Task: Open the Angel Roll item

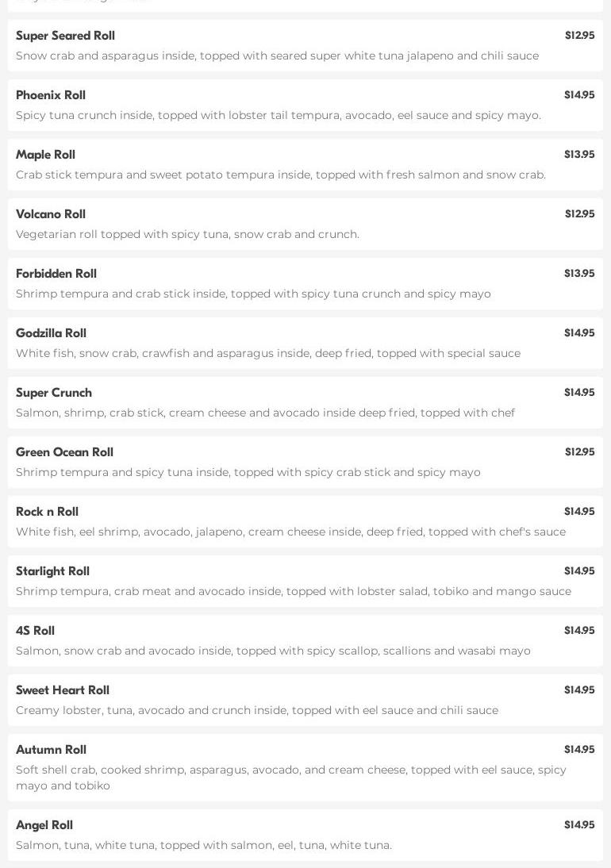Action: [44, 825]
